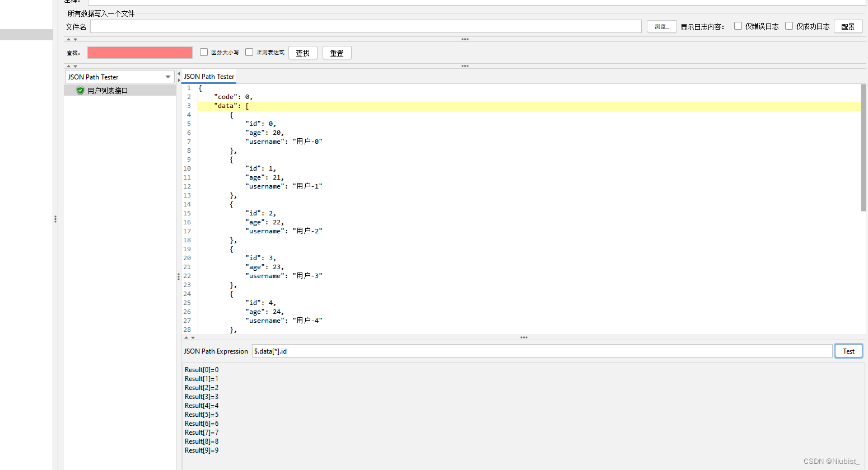Click the 显示日志内容: label
The height and width of the screenshot is (470, 868).
(702, 27)
